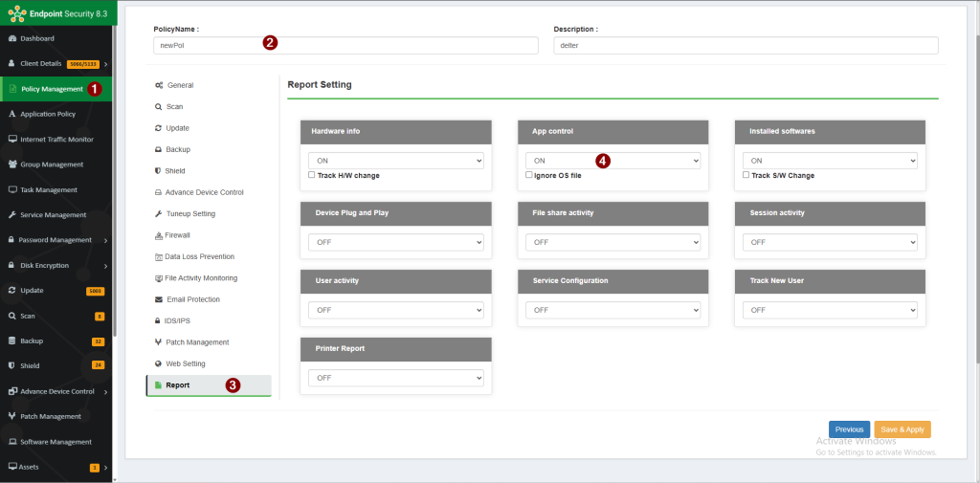980x483 pixels.
Task: Open the Device Plug and Play dropdown
Action: click(395, 243)
